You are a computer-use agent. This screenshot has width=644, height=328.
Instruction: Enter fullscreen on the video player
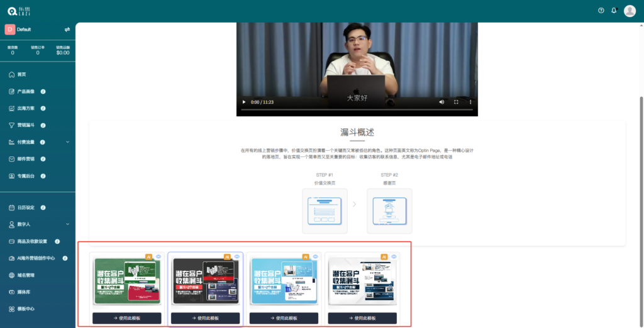pyautogui.click(x=456, y=102)
